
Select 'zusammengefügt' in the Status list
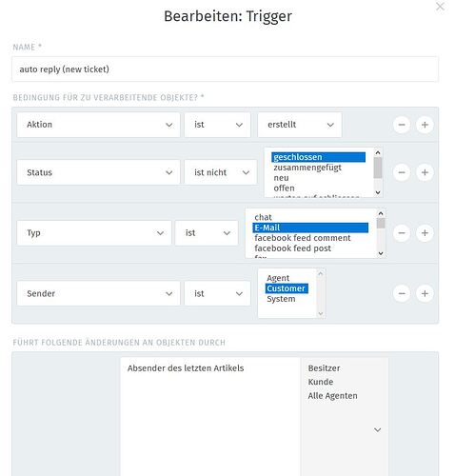coord(307,168)
